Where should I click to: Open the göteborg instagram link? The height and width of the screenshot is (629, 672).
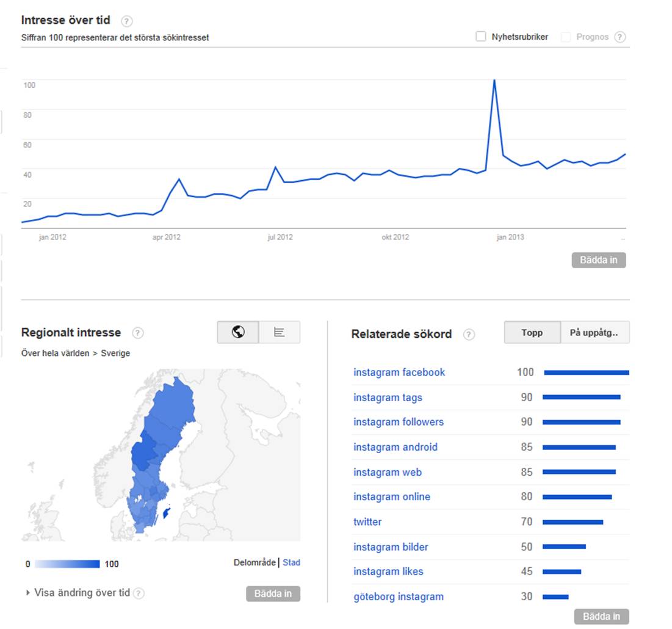point(399,597)
